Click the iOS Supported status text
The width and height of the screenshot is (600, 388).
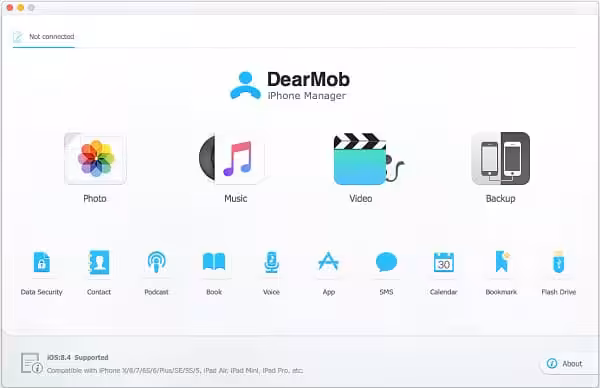(x=78, y=357)
